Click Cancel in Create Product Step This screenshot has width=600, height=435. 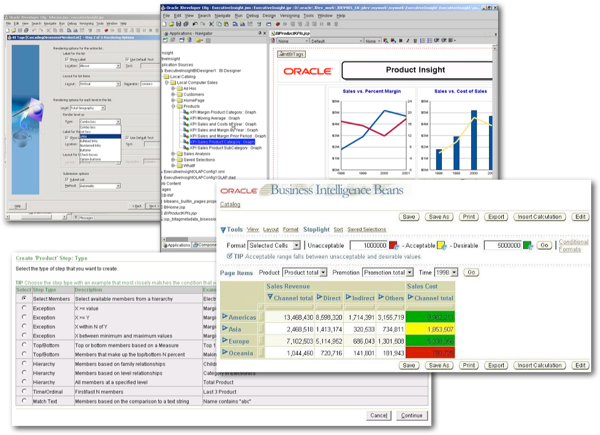(x=378, y=415)
